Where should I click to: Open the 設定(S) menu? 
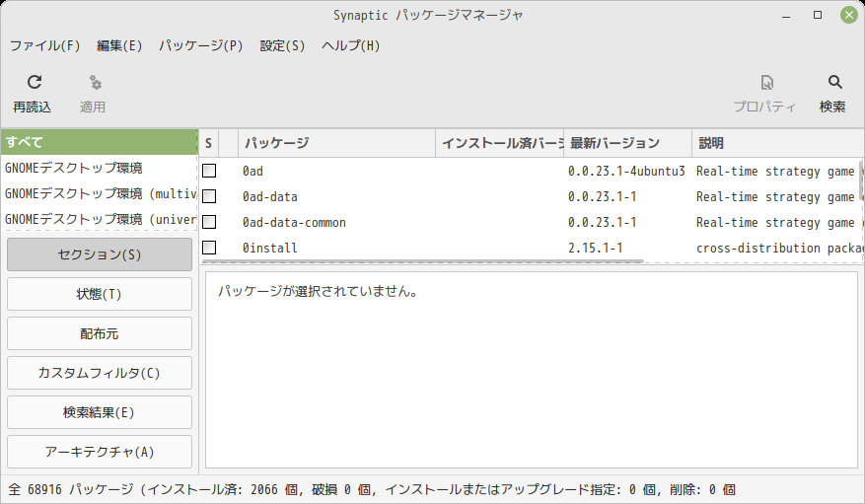(x=282, y=45)
